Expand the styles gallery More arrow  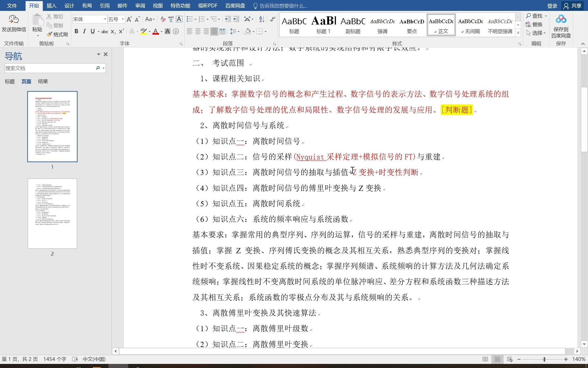click(518, 33)
